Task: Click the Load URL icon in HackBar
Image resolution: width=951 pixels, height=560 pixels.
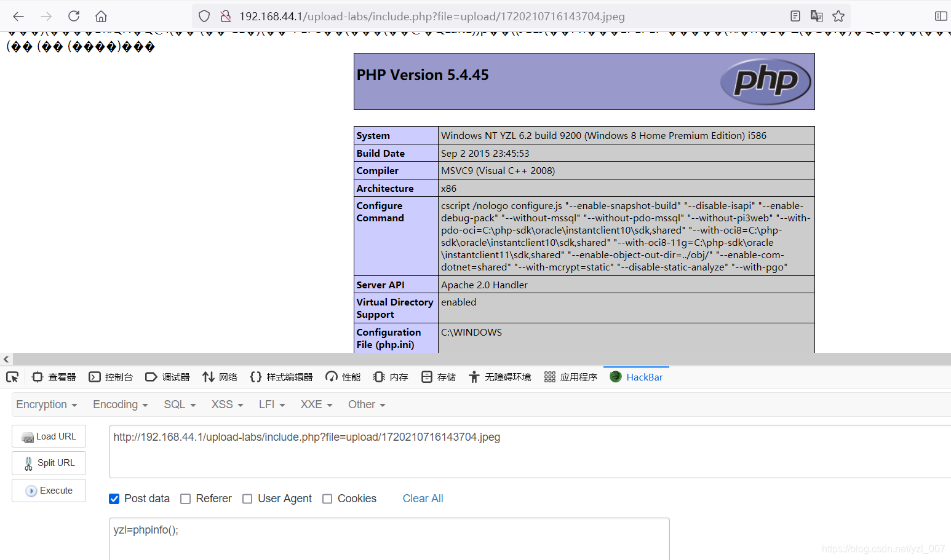Action: pyautogui.click(x=28, y=437)
